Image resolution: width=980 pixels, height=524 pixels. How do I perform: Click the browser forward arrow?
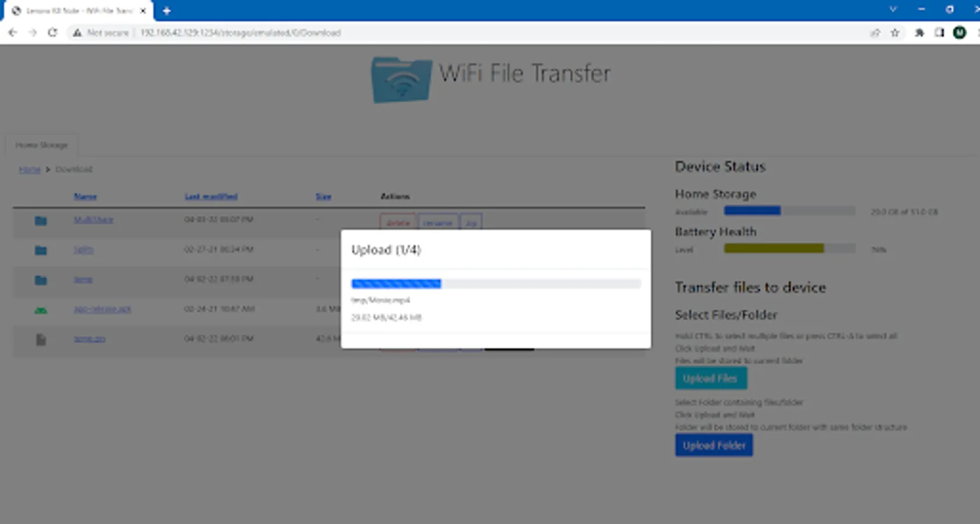coord(33,33)
